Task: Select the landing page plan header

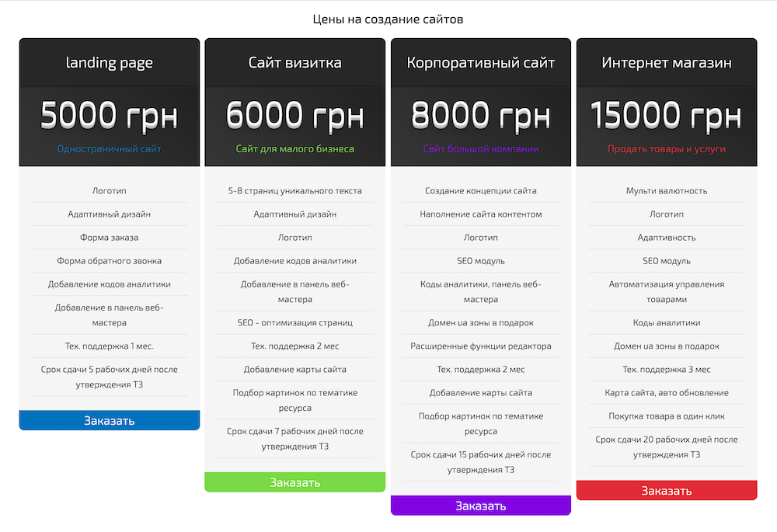Action: point(109,63)
